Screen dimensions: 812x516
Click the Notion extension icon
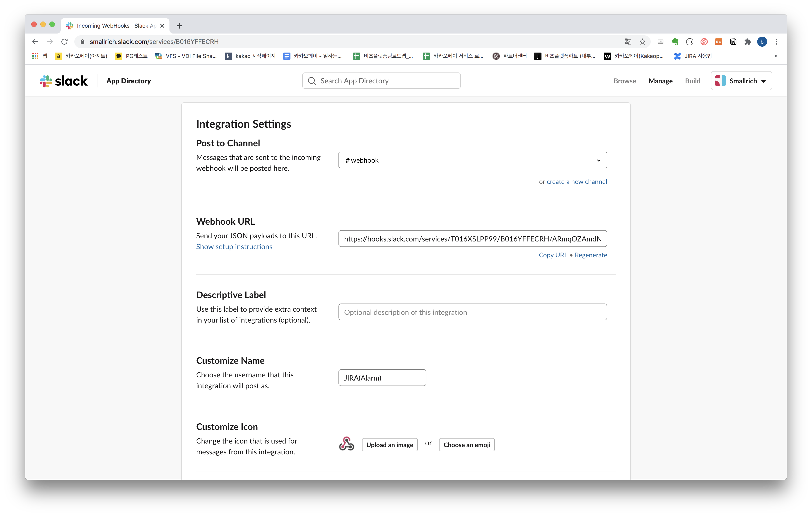[x=733, y=42]
